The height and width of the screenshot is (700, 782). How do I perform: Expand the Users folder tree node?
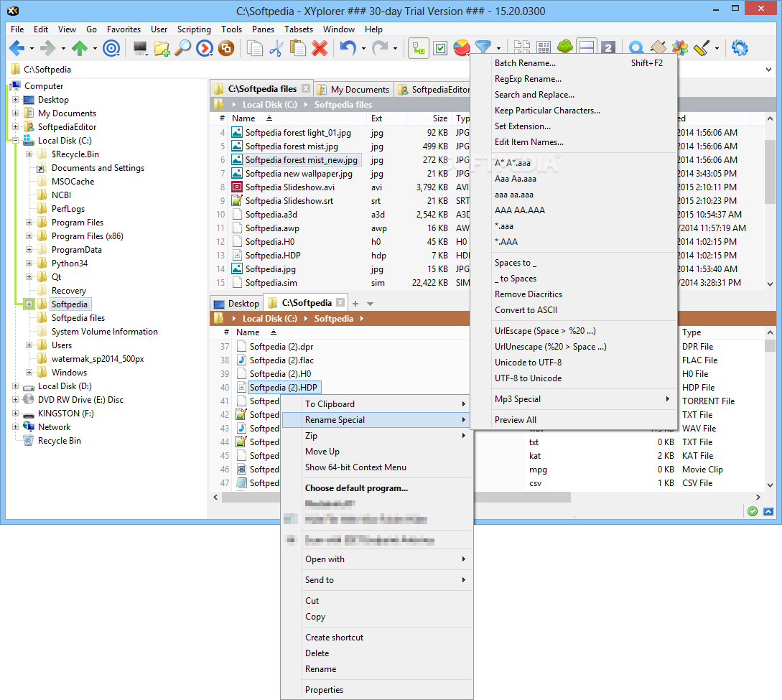[x=29, y=345]
